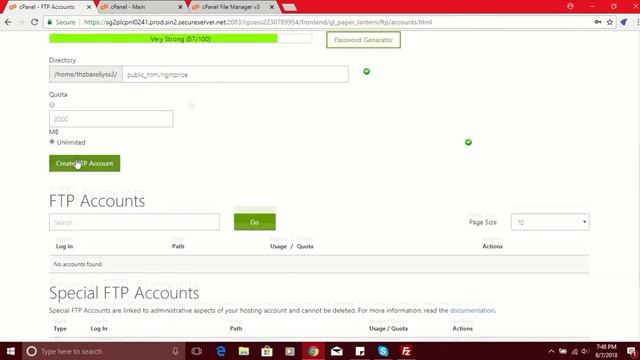This screenshot has width=640, height=360.
Task: Click green check icon next to Directory field
Action: (367, 71)
